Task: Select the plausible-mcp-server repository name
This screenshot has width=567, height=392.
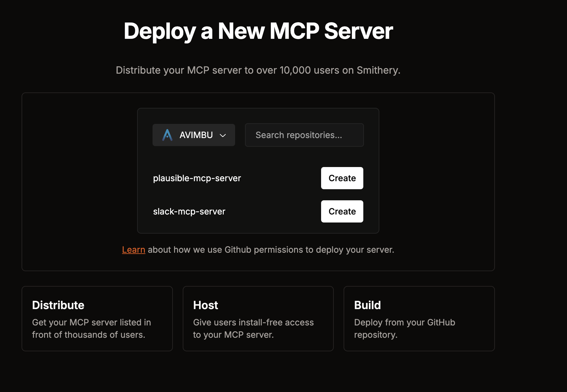Action: [197, 178]
